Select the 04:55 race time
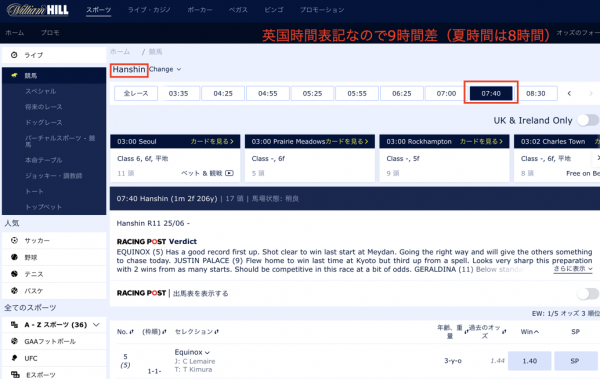This screenshot has height=379, width=600. (268, 93)
